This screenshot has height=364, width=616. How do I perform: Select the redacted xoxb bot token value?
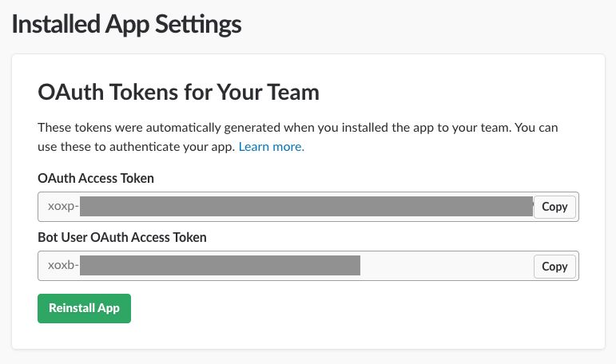click(x=220, y=267)
